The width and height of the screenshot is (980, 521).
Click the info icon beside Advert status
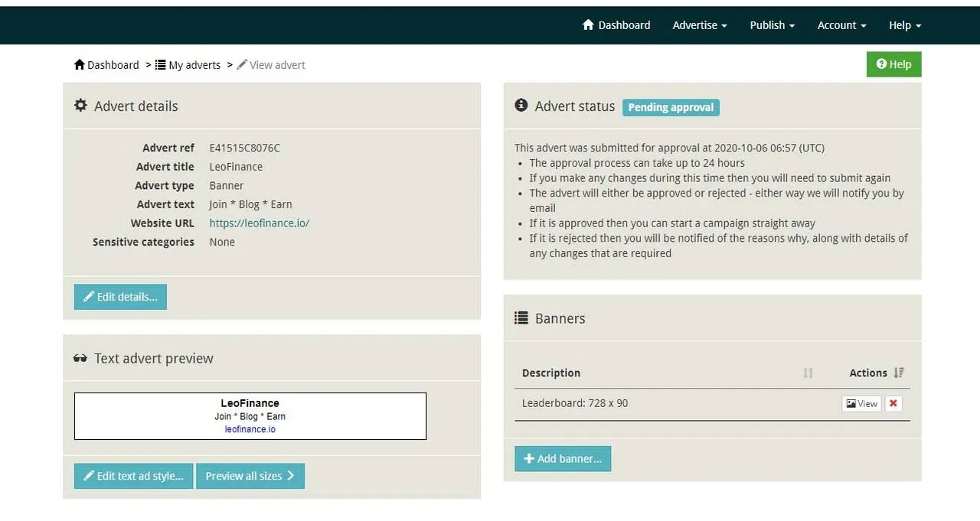521,106
